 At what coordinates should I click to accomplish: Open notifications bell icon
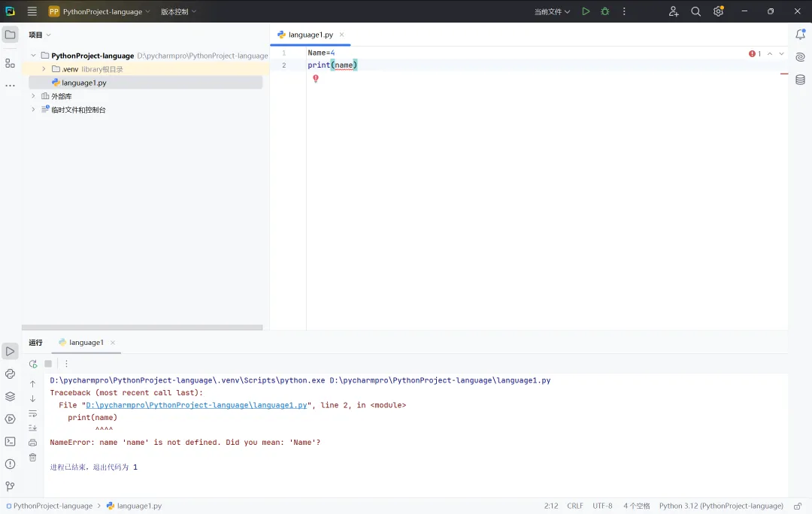[800, 34]
